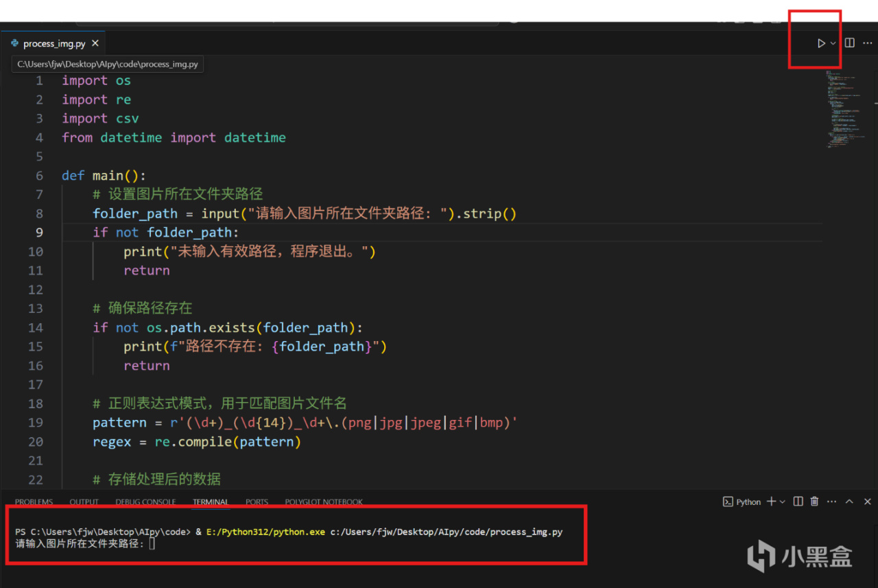Click the 'if not os.path.exists(folder_path):' line
Image resolution: width=878 pixels, height=588 pixels.
[x=228, y=327]
